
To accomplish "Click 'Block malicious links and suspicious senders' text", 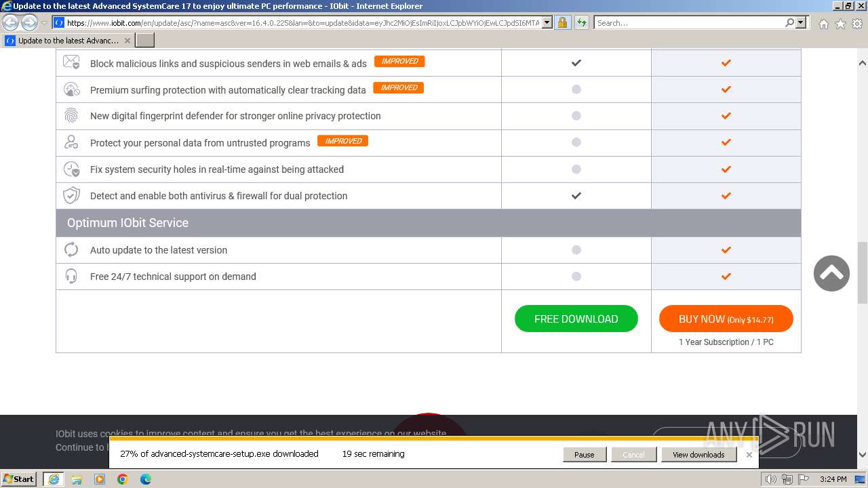I will point(229,64).
